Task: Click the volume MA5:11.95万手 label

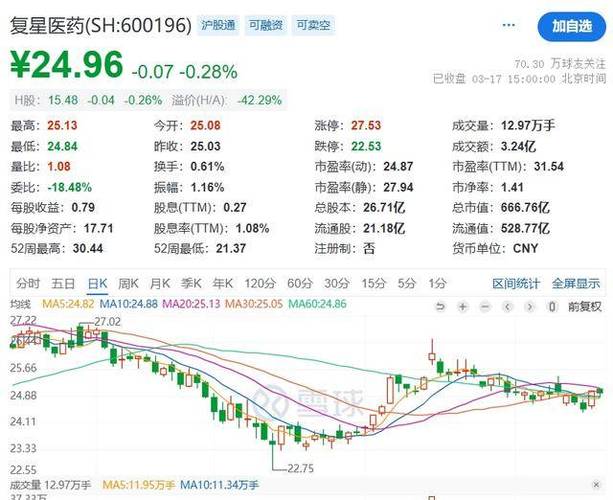Action: (138, 485)
